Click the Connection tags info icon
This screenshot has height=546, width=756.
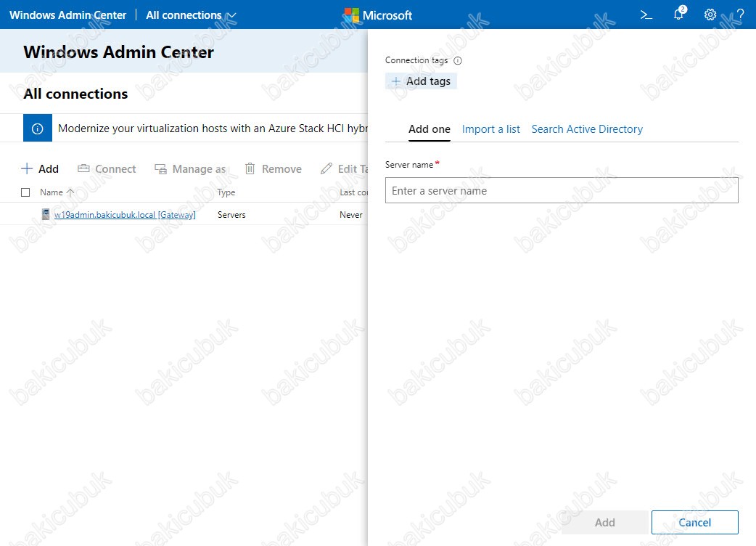(458, 61)
